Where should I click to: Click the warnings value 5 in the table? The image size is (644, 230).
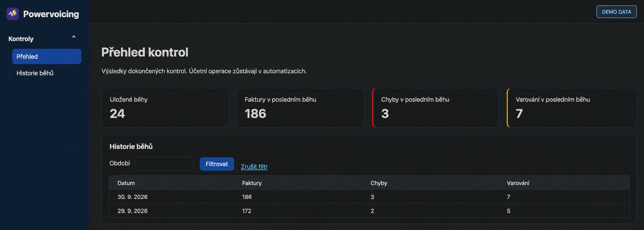509,211
